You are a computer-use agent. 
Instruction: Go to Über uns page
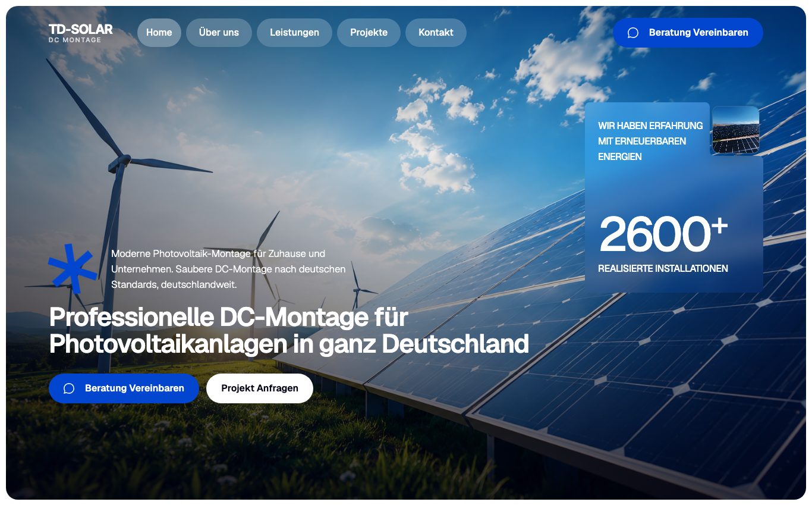(x=219, y=33)
